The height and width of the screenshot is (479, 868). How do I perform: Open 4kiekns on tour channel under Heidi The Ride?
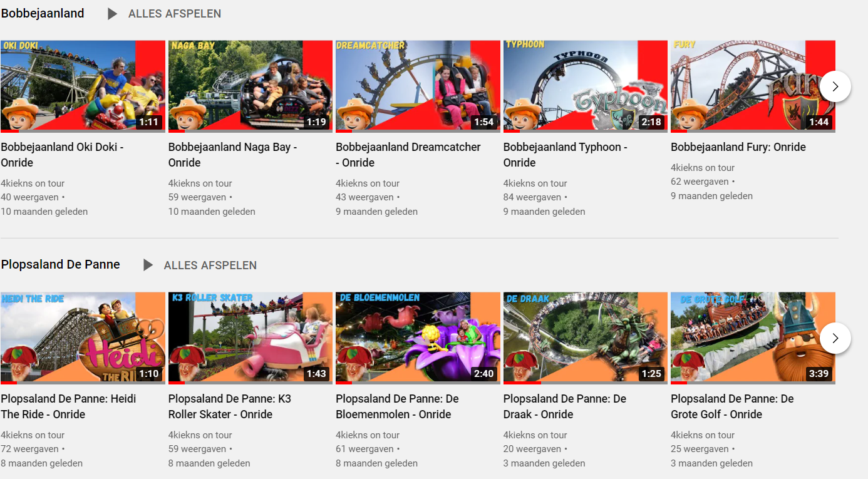[x=33, y=435]
